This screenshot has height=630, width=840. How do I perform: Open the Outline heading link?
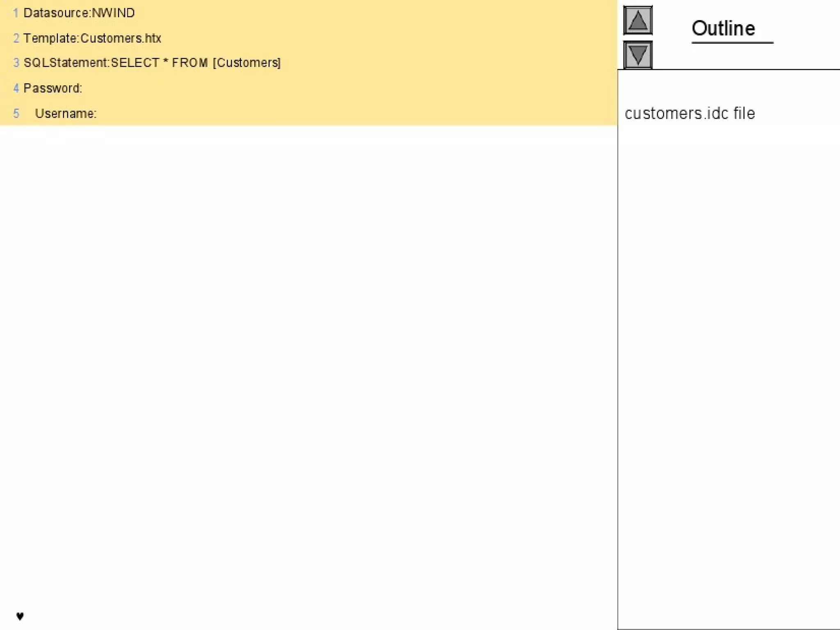point(723,29)
